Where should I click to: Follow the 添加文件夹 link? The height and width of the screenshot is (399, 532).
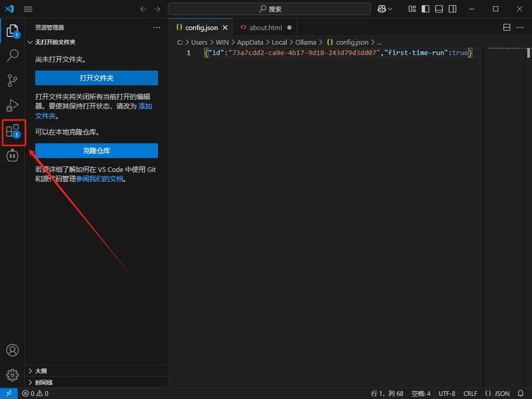coord(145,106)
